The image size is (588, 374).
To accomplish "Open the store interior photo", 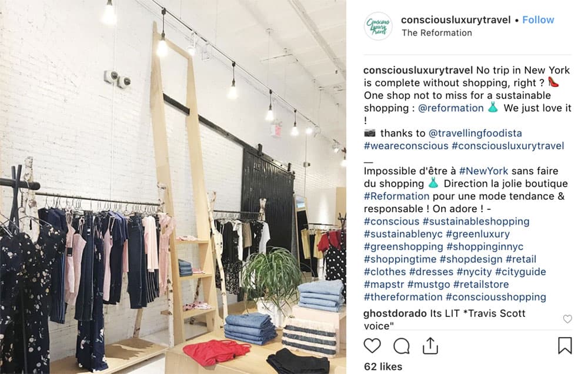I will pyautogui.click(x=173, y=187).
